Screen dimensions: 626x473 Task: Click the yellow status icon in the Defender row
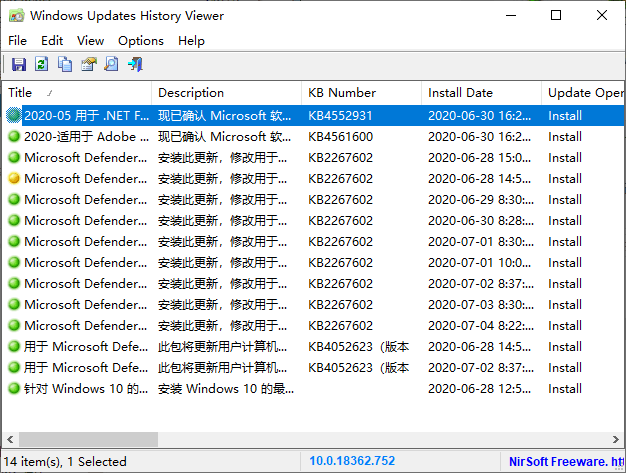[x=14, y=178]
